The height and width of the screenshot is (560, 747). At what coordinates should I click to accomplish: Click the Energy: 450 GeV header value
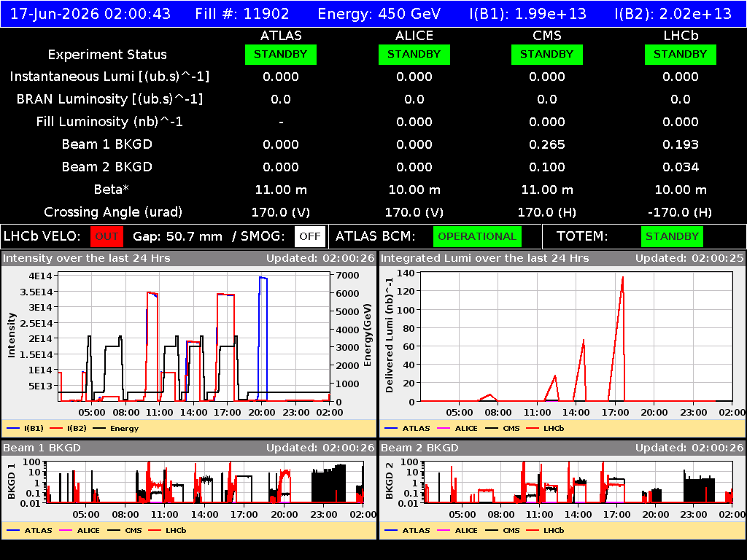(379, 14)
